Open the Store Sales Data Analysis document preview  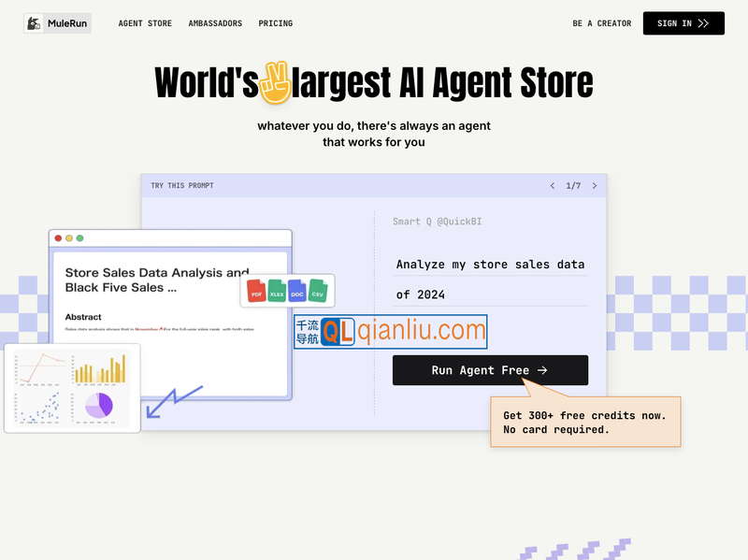159,280
